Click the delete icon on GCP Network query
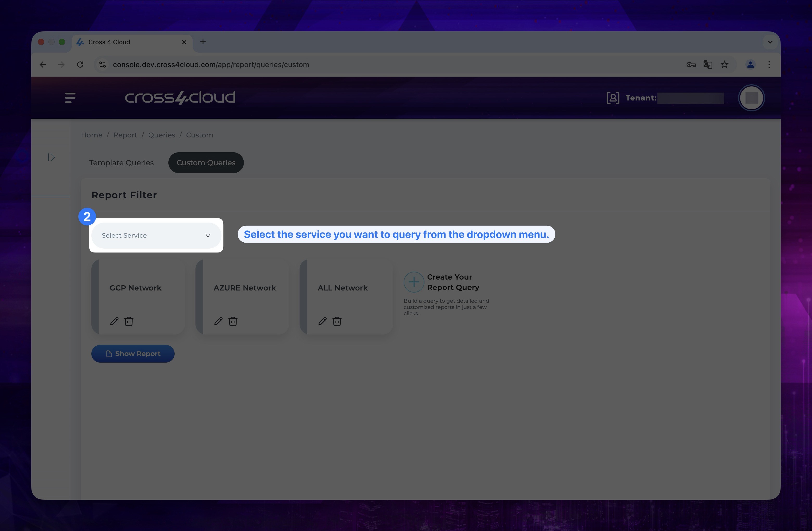 pos(129,322)
